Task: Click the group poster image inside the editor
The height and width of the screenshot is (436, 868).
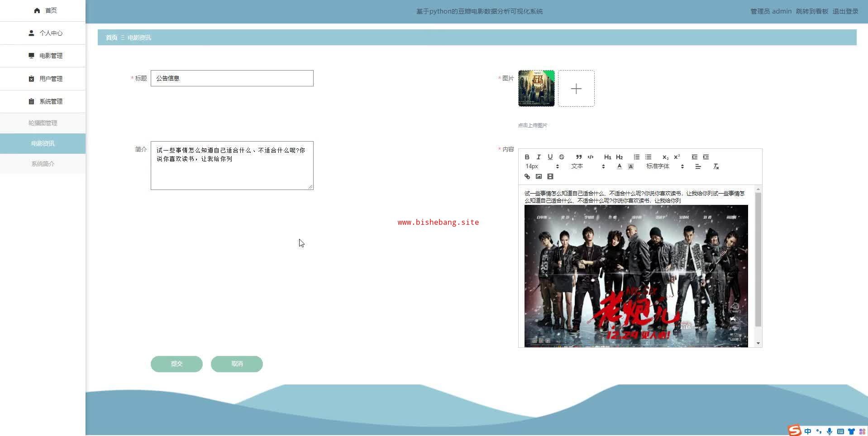Action: pos(636,276)
